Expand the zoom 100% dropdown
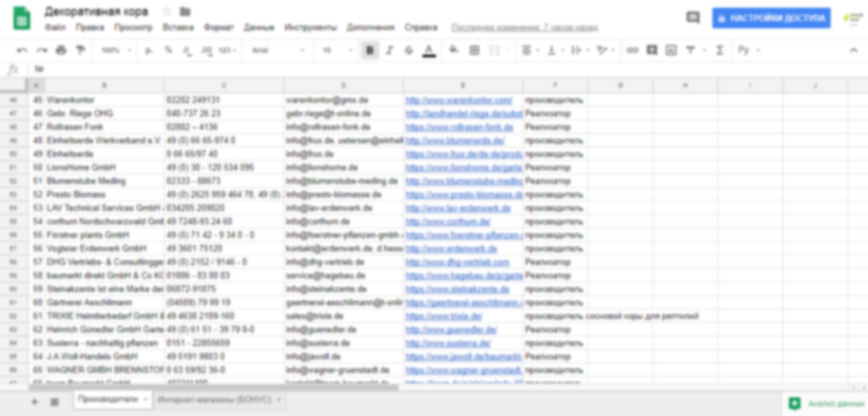868x416 pixels. (116, 50)
